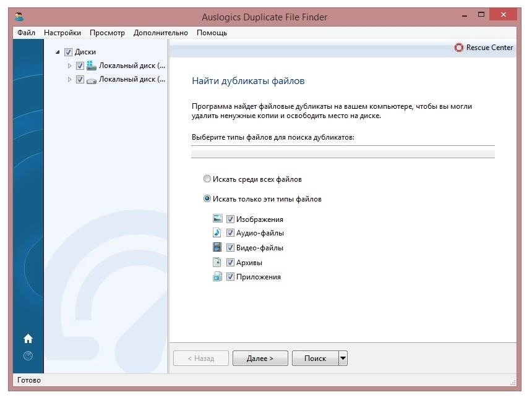Viewport: 532px width, 403px height.
Task: Select the first Локальный диск tree item
Action: coord(132,66)
